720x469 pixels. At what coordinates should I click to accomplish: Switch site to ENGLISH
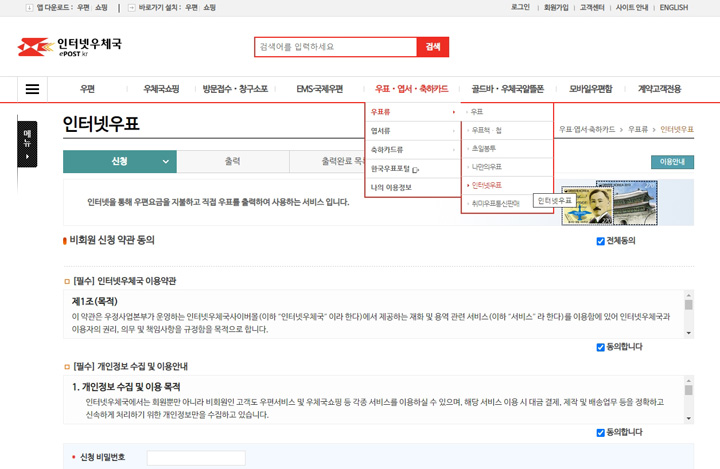tap(674, 7)
